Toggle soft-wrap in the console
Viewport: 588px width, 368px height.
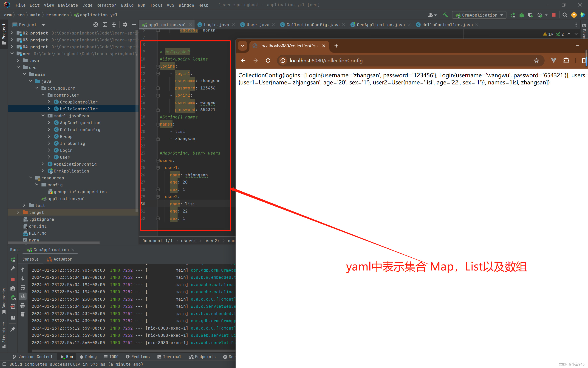click(23, 288)
